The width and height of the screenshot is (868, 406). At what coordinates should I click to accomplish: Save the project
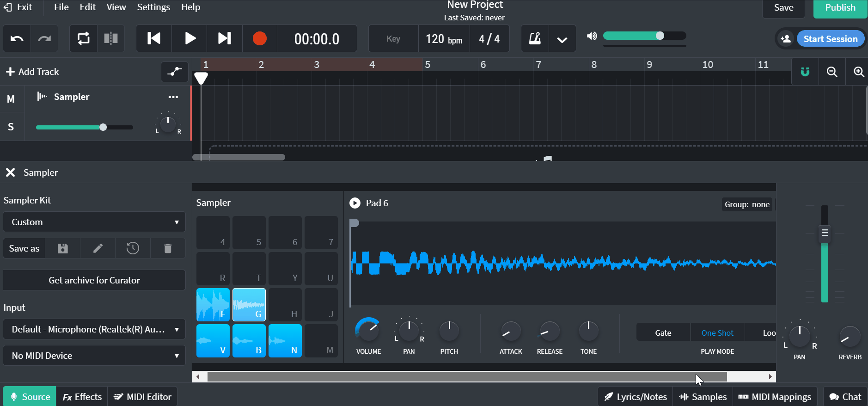(783, 8)
